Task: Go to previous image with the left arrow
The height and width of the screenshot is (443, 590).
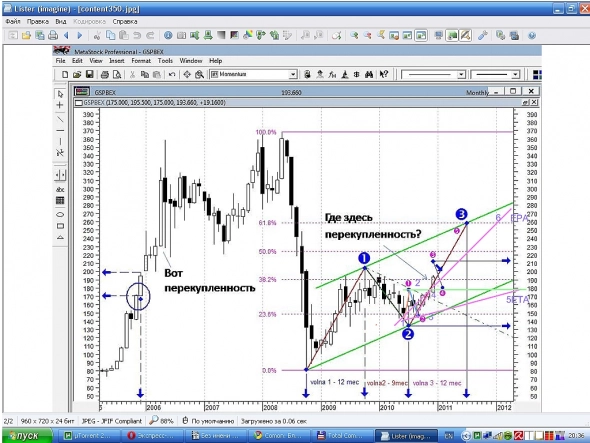Action: point(67,35)
